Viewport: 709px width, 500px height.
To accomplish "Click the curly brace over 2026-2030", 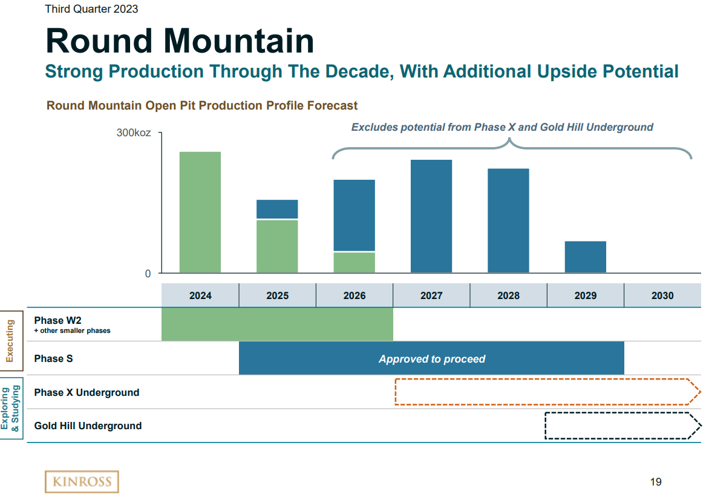I will coord(512,148).
